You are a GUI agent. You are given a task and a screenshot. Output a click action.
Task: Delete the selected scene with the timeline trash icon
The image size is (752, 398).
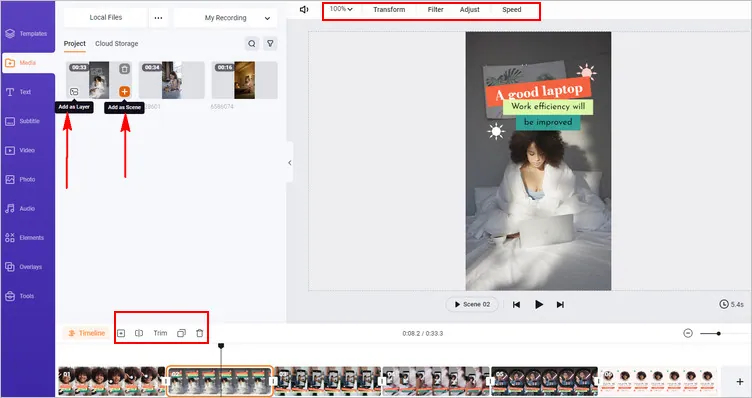(x=200, y=333)
